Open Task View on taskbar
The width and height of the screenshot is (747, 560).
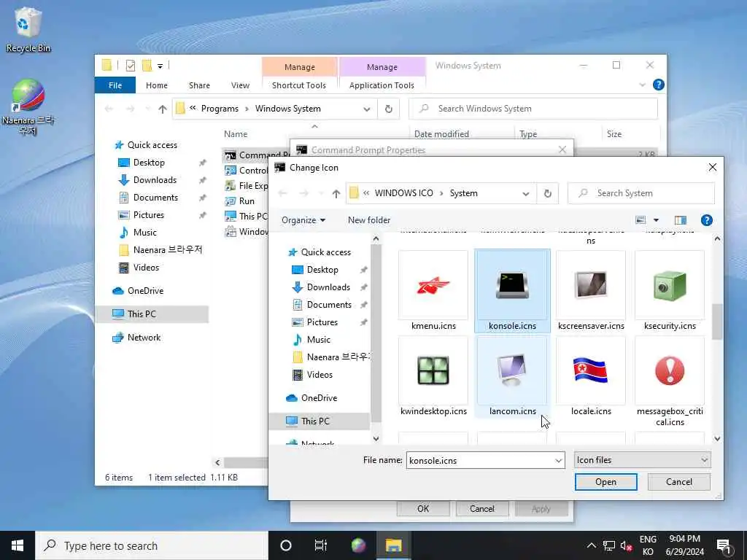click(x=321, y=545)
